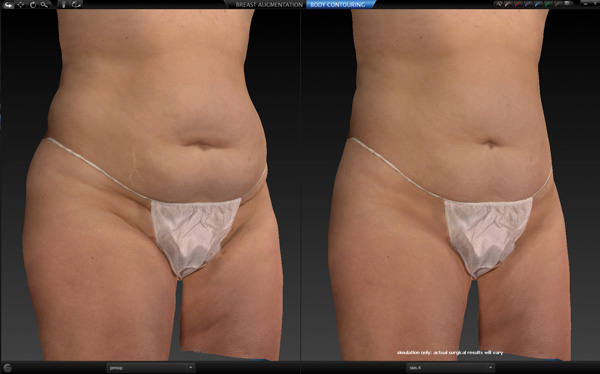600x374 pixels.
Task: Click the 3D orbit rotation icon
Action: pos(76,5)
